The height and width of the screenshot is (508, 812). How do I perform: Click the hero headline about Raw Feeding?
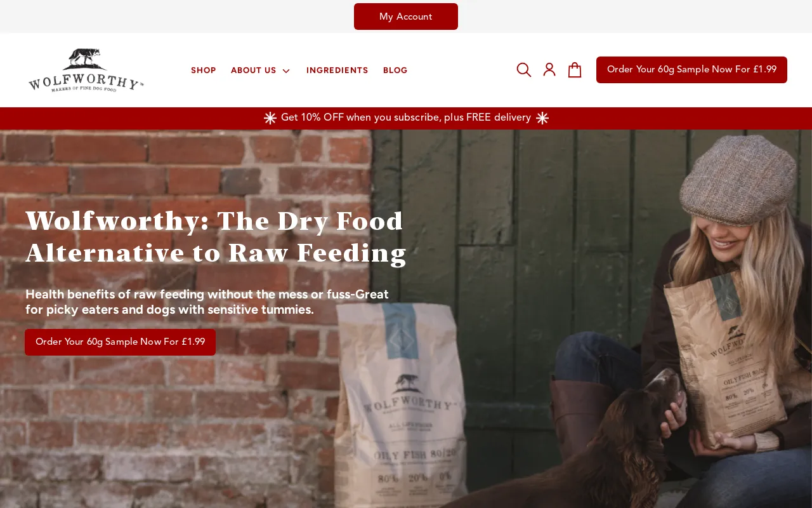[216, 237]
